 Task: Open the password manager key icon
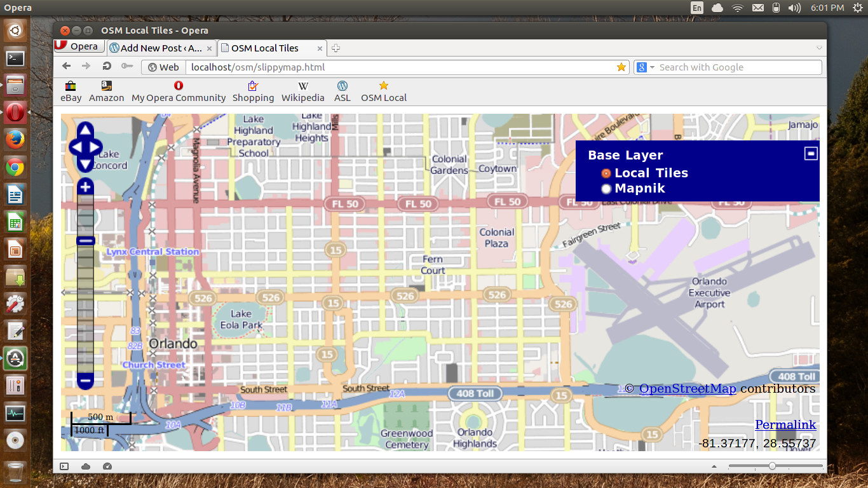coord(127,66)
